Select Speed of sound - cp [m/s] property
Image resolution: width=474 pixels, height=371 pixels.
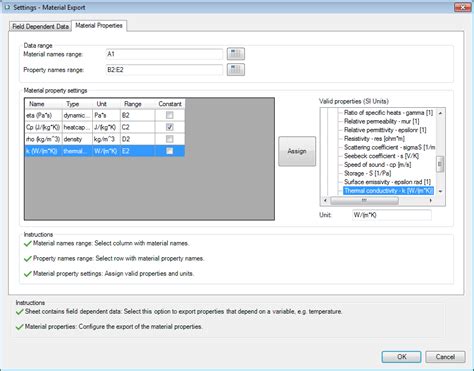pyautogui.click(x=377, y=165)
